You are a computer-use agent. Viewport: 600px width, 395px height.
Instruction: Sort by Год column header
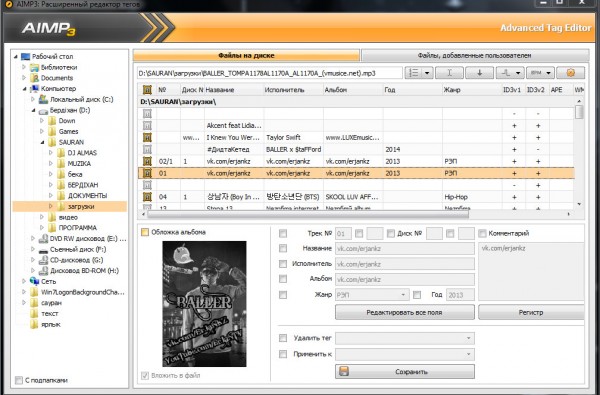click(412, 90)
